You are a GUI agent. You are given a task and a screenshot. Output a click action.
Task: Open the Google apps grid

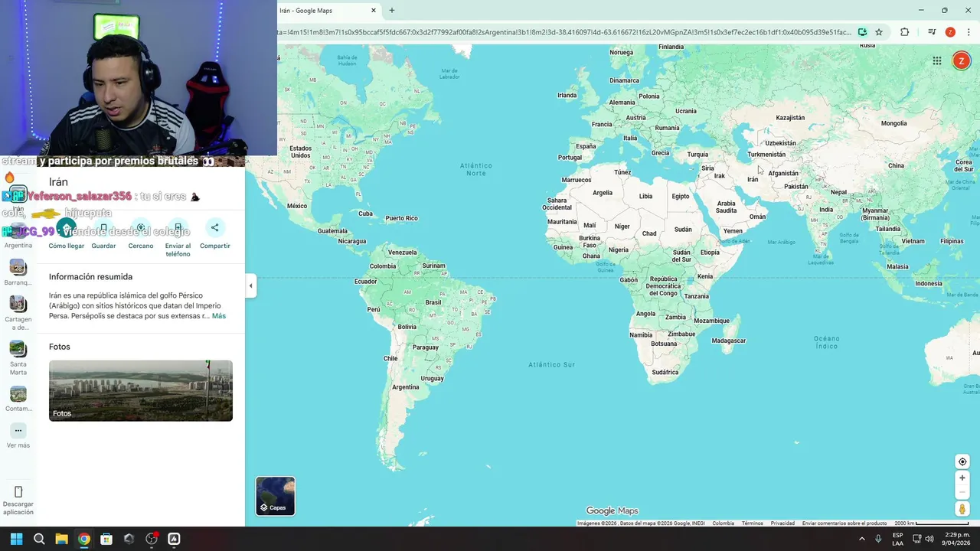[937, 61]
